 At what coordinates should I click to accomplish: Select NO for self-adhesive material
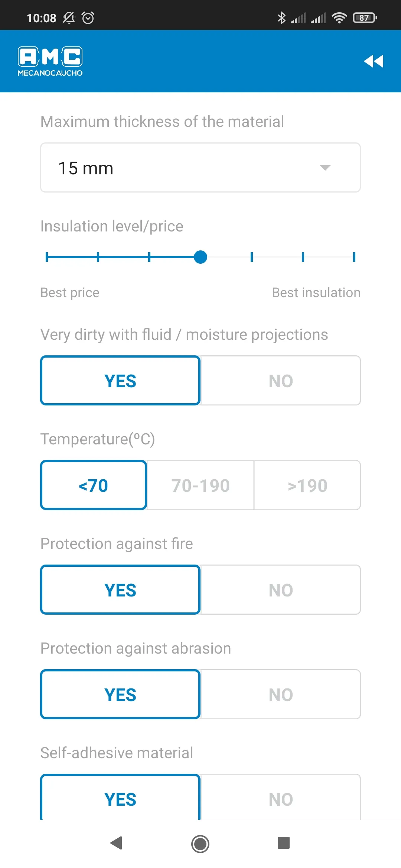(281, 798)
